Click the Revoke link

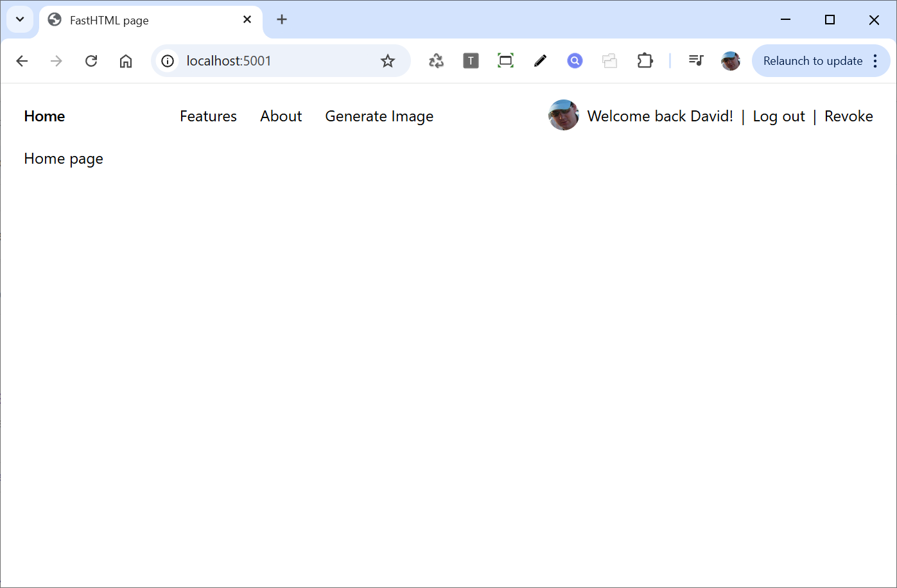[x=848, y=116]
